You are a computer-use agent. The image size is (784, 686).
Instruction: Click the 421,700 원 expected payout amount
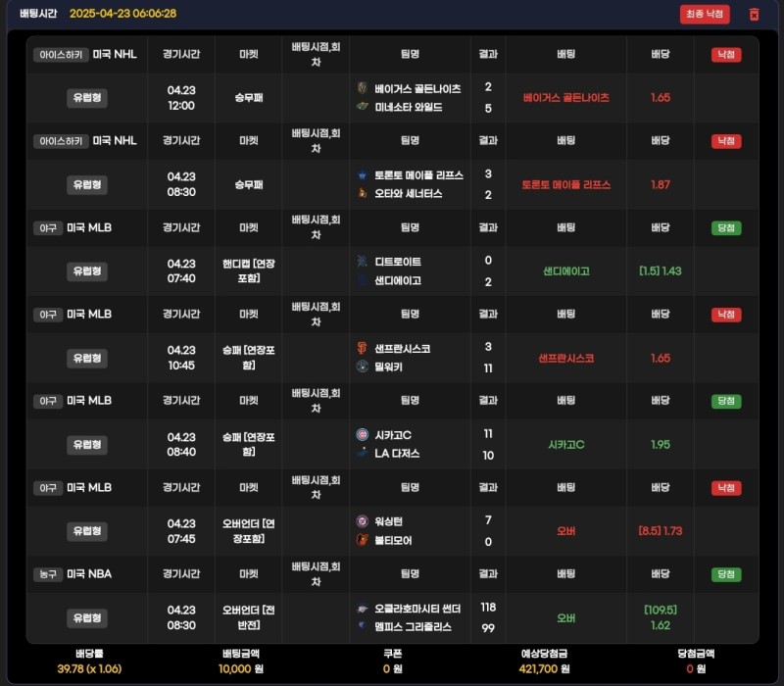[x=544, y=668]
